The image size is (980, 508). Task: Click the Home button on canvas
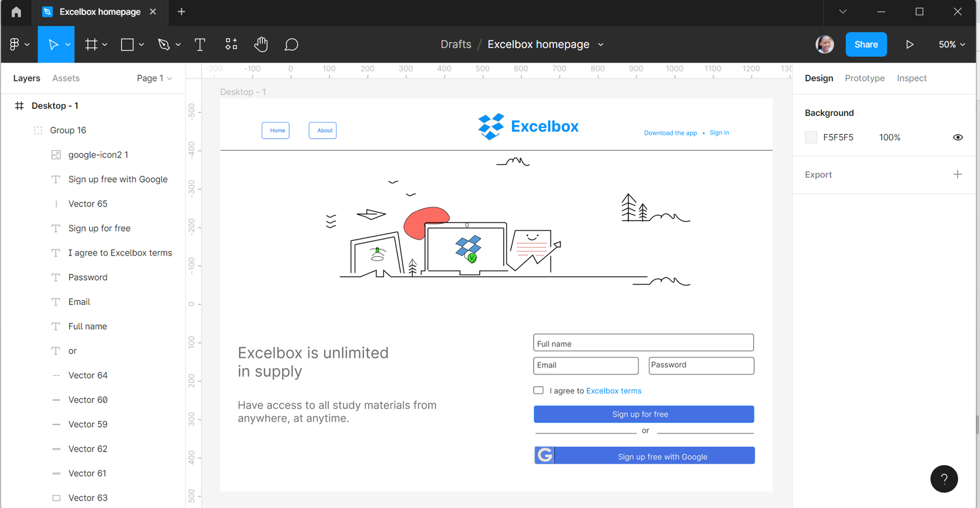(276, 131)
